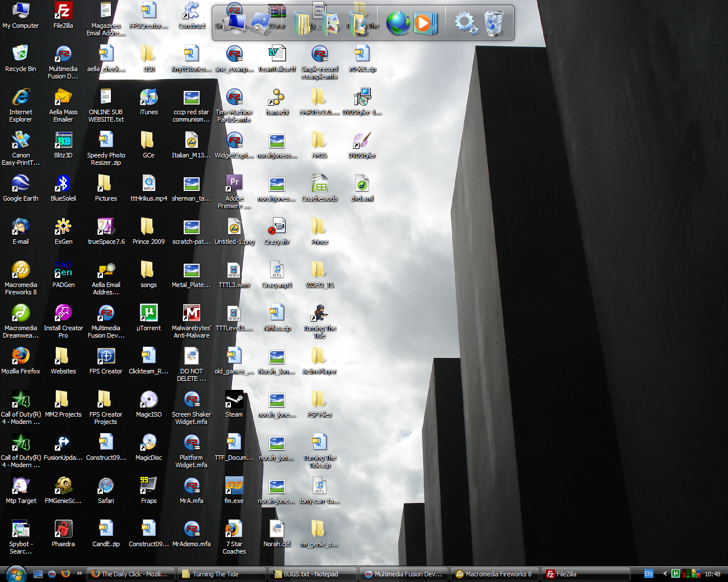728x582 pixels.
Task: Open the Crazy.mp3 file icon
Action: click(x=277, y=275)
